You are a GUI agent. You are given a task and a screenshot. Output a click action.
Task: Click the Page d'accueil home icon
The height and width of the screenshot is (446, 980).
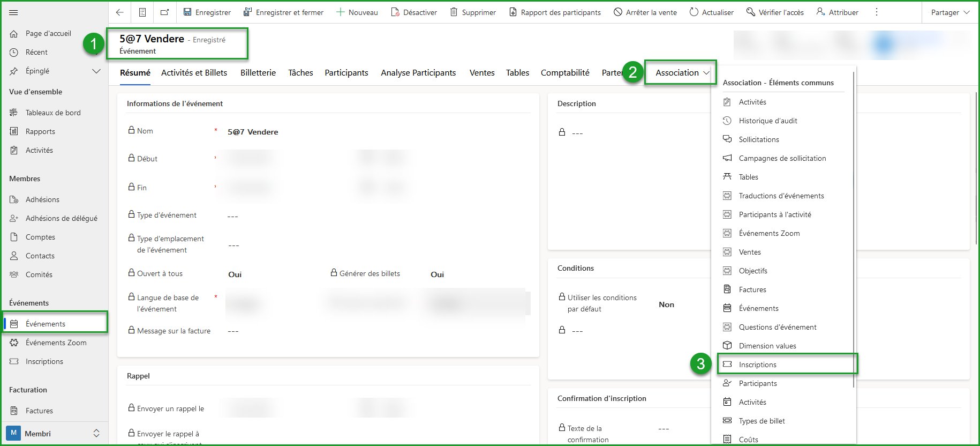click(x=14, y=33)
